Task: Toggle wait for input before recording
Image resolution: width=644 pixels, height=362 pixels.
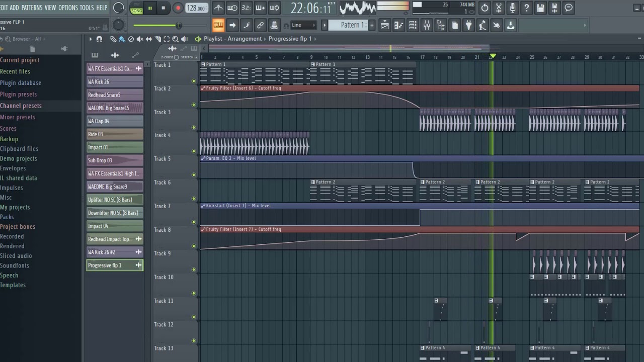Action: click(232, 8)
